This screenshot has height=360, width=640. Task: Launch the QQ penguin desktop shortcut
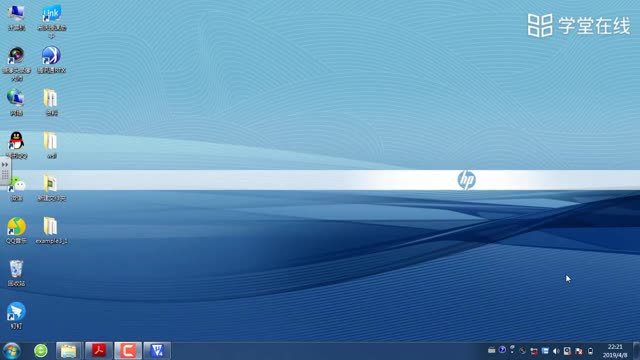click(x=16, y=145)
